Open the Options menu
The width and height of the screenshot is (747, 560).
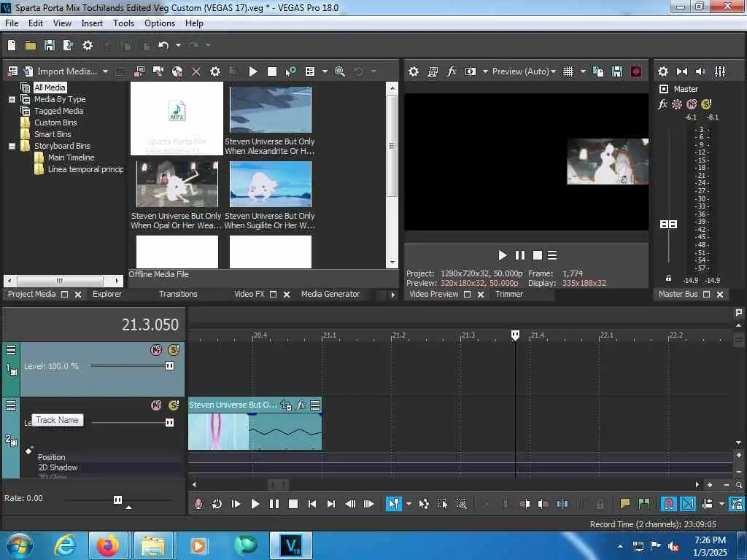click(160, 23)
